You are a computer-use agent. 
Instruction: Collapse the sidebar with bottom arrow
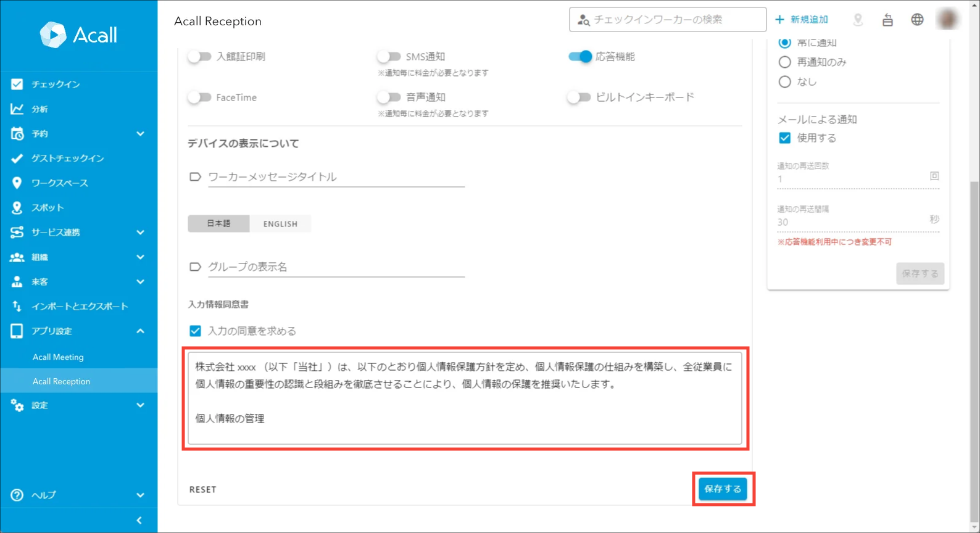[x=139, y=520]
